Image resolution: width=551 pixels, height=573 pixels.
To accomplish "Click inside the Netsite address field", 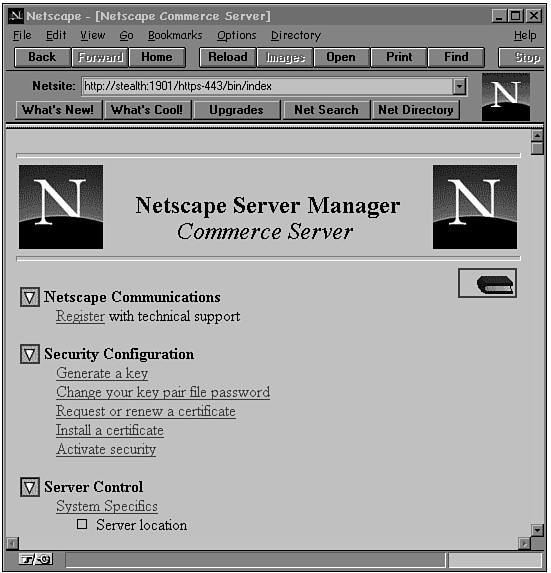I will 267,87.
